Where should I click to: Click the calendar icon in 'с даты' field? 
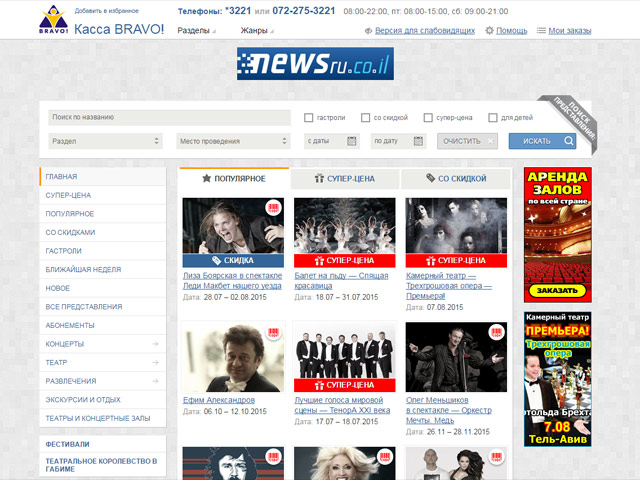[351, 141]
